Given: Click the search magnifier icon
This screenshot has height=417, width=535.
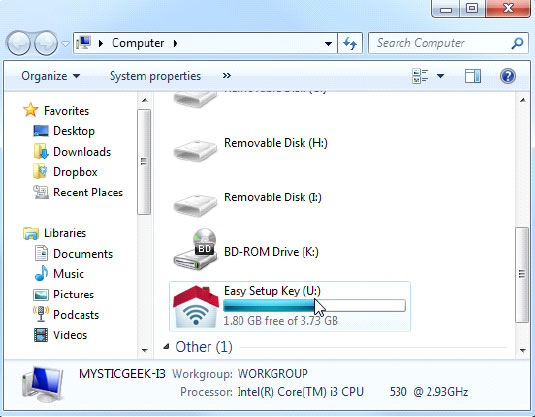Looking at the screenshot, I should click(517, 43).
